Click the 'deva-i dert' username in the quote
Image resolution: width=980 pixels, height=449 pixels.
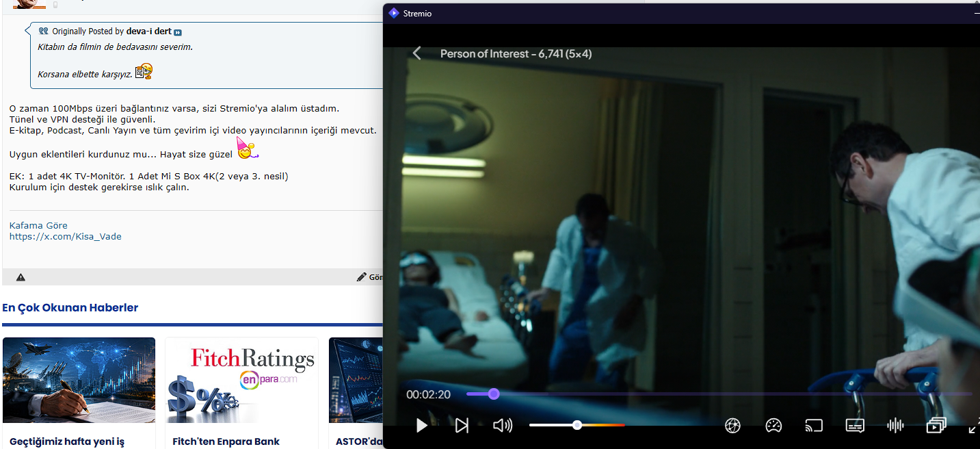148,31
